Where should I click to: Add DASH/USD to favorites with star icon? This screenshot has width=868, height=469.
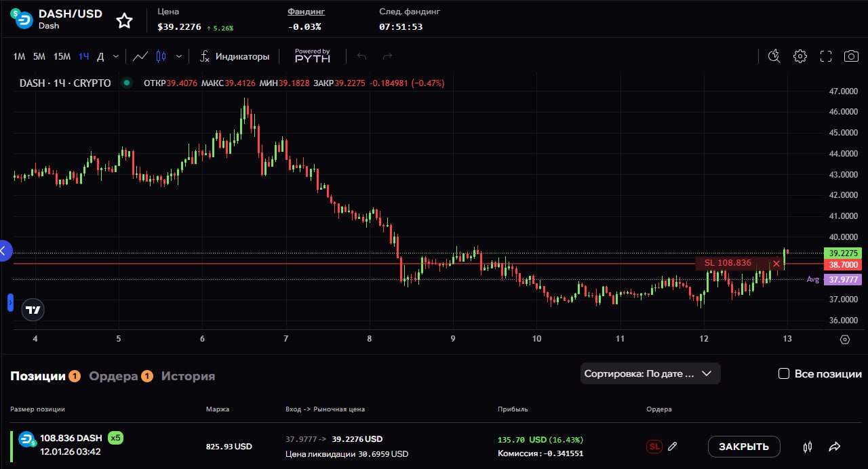tap(124, 21)
